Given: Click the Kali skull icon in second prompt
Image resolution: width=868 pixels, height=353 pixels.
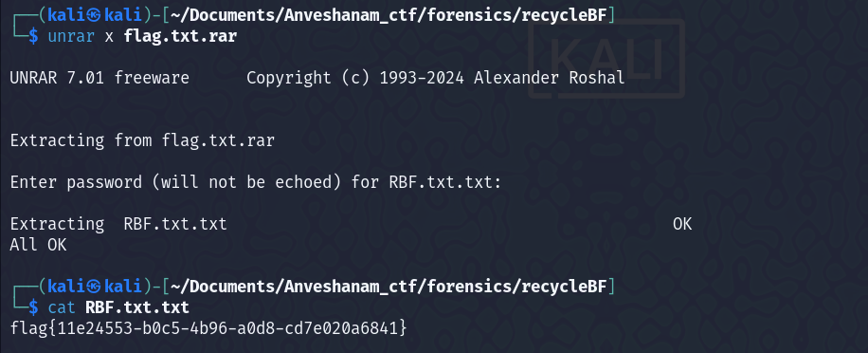Looking at the screenshot, I should coord(94,286).
